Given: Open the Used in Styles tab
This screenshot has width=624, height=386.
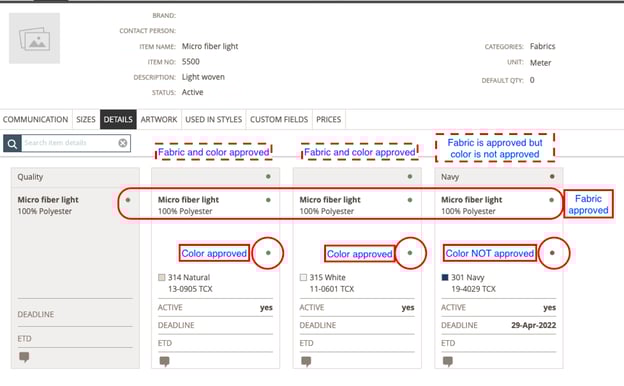Looking at the screenshot, I should tap(214, 119).
